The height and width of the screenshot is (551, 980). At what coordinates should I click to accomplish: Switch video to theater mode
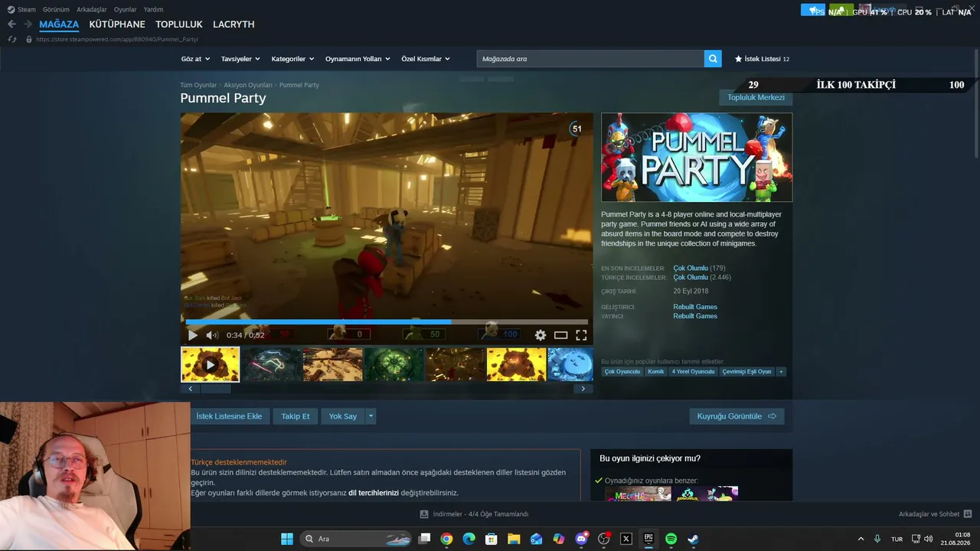click(561, 335)
